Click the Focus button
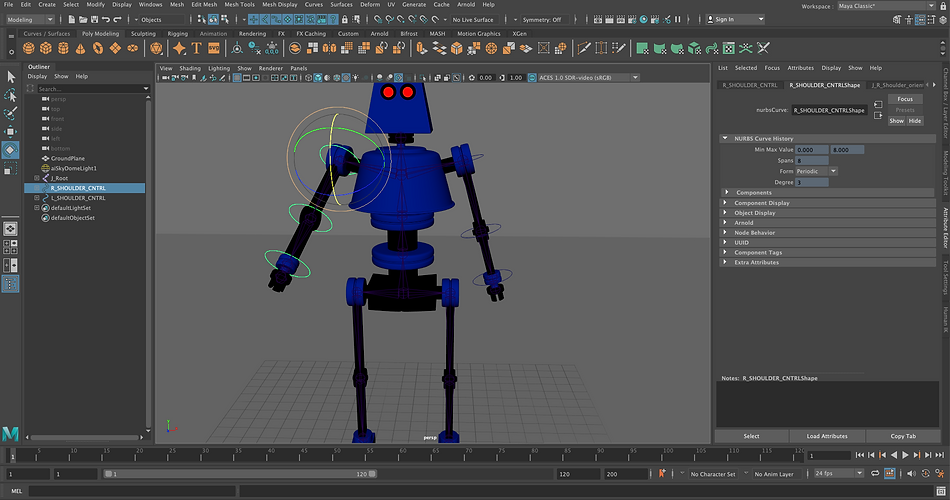This screenshot has width=950, height=500. (x=905, y=99)
